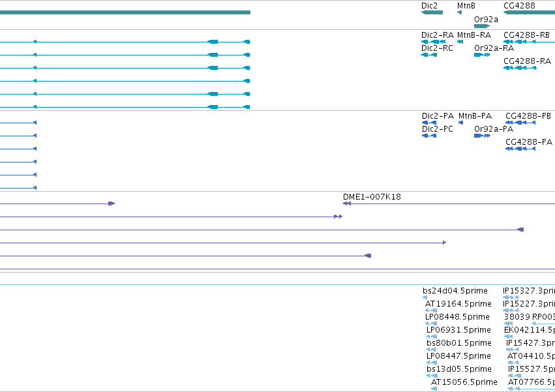Screen dimensions: 555x392
Task: Click the bs13d05.5prime EST label
Action: click(459, 370)
